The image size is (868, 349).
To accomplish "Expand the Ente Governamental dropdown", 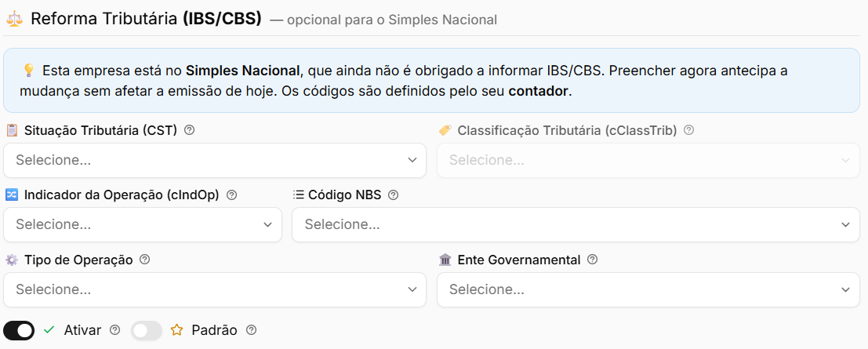I will pyautogui.click(x=648, y=289).
